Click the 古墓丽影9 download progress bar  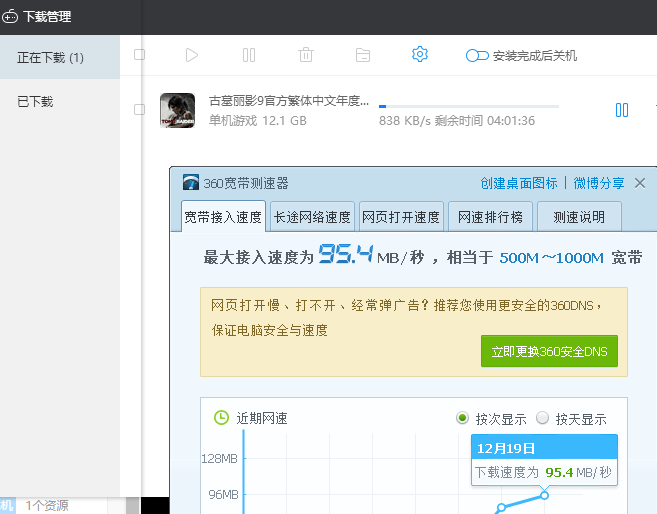click(x=469, y=106)
